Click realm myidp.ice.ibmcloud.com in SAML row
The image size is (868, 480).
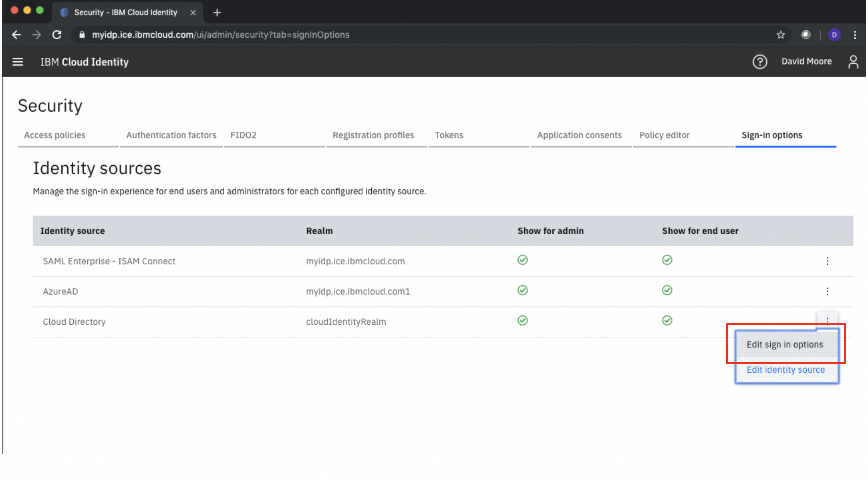(x=355, y=261)
